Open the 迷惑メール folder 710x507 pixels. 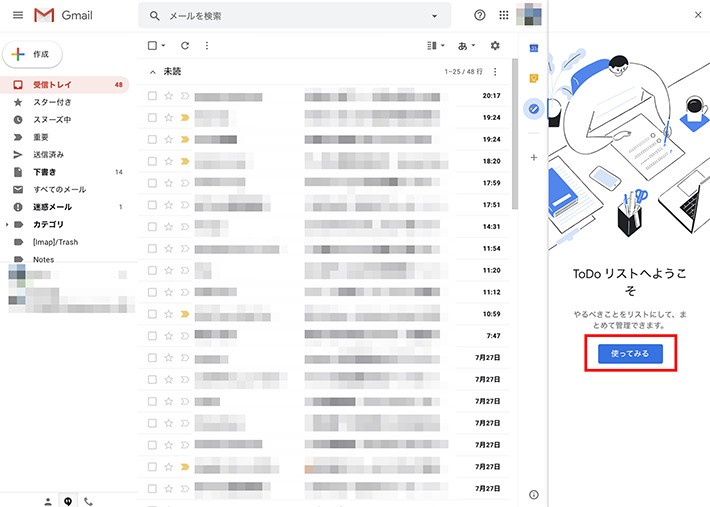[x=65, y=207]
